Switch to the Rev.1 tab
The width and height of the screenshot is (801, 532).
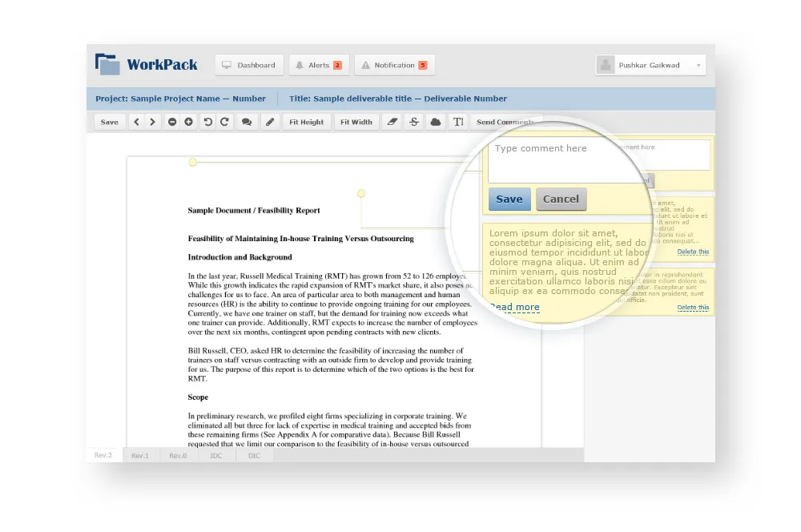click(140, 455)
